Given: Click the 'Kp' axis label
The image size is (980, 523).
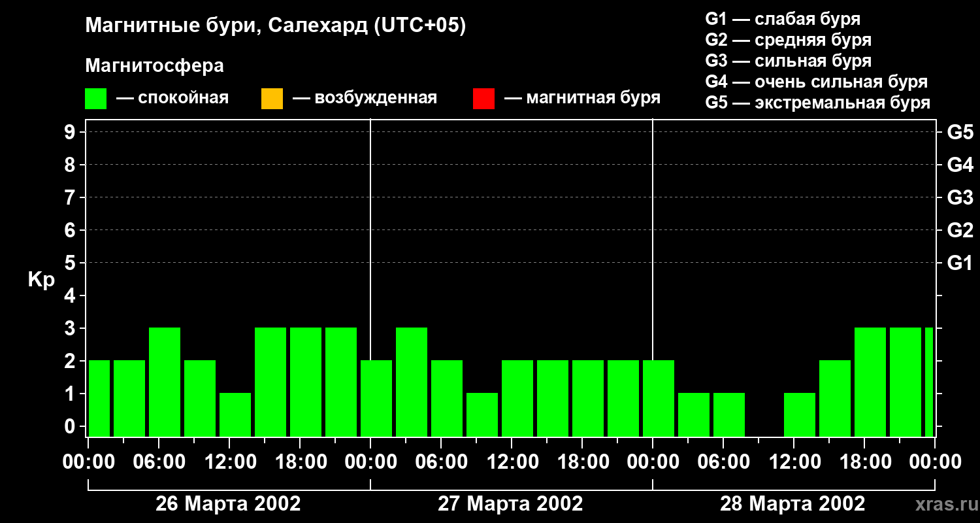Looking at the screenshot, I should coord(41,280).
